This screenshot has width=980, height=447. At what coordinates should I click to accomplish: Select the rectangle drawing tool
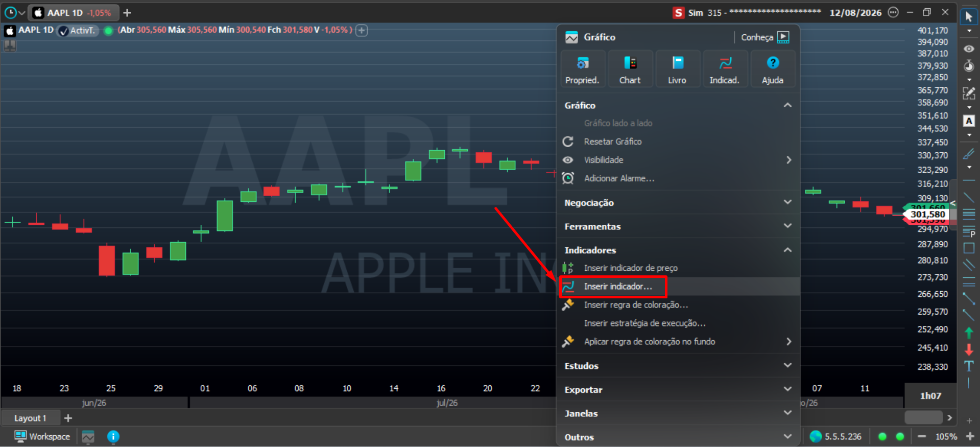pos(969,248)
